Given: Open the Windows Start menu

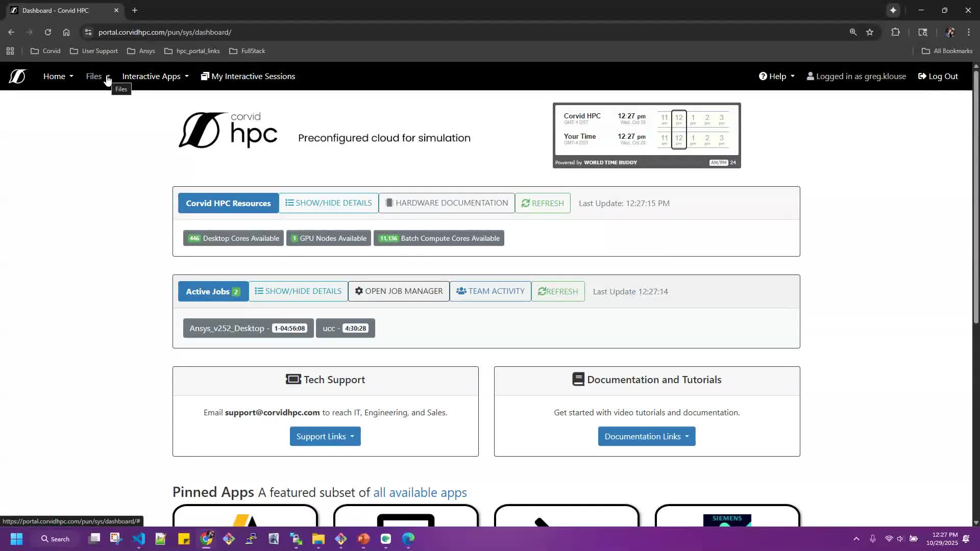Looking at the screenshot, I should (x=16, y=539).
